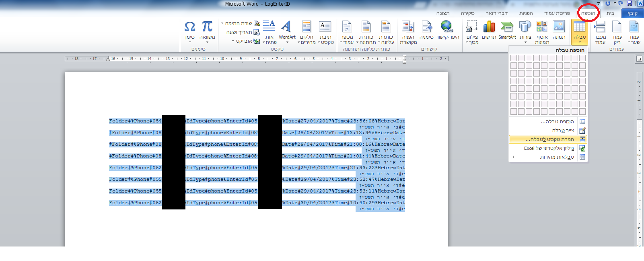
Task: Open the File (קובץ) tab
Action: point(632,13)
